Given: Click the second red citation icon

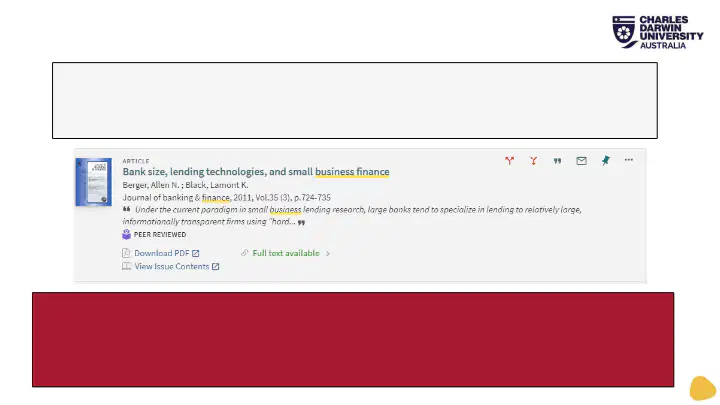Looking at the screenshot, I should (533, 161).
